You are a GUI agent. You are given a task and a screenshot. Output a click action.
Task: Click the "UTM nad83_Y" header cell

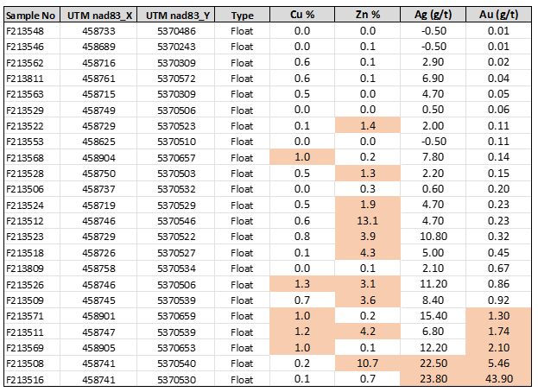tap(176, 16)
